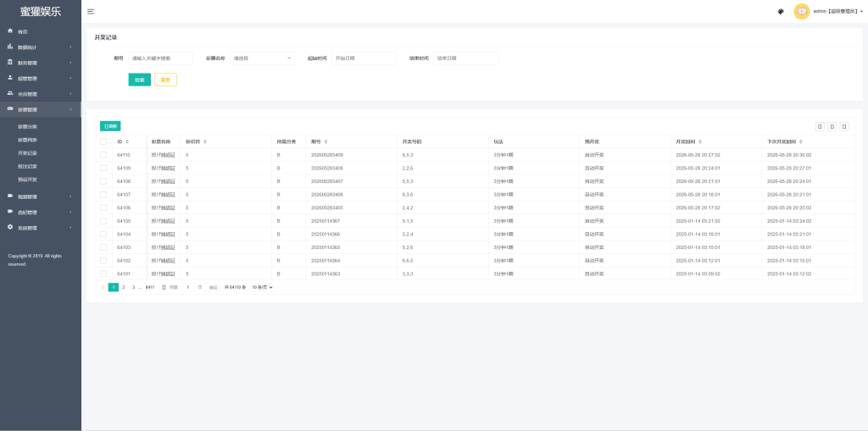
Task: Click the 开始日期 start date field
Action: pos(364,58)
